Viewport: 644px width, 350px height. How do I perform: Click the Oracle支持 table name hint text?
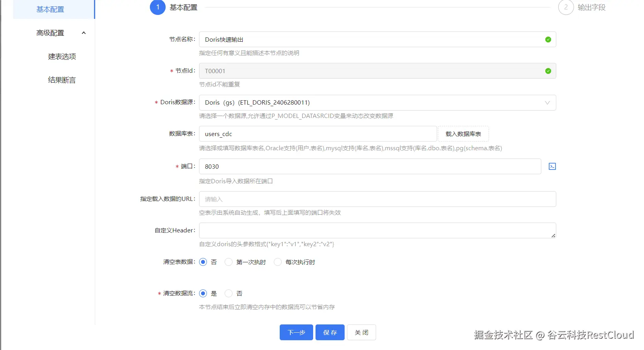(x=351, y=148)
